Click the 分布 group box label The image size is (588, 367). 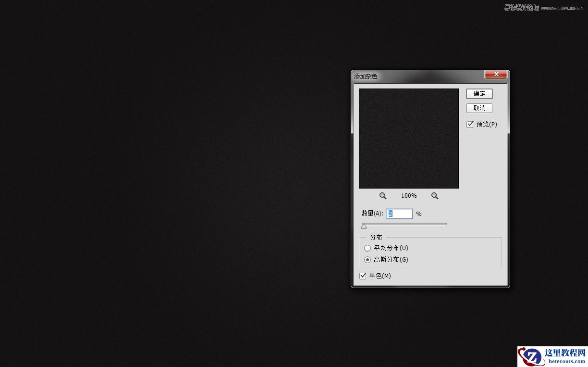coord(376,237)
